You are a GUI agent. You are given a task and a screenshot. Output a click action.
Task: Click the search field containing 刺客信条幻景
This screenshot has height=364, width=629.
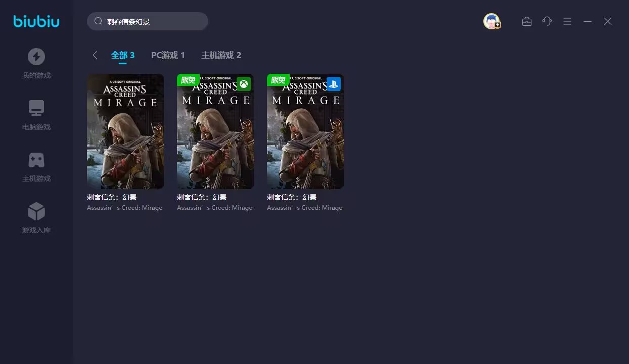click(152, 22)
